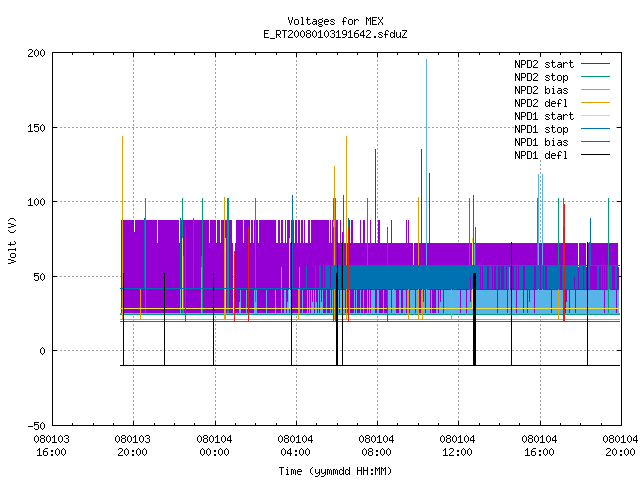Click the 'Time (yymmdd HH:MM)' x-axis label

(335, 471)
